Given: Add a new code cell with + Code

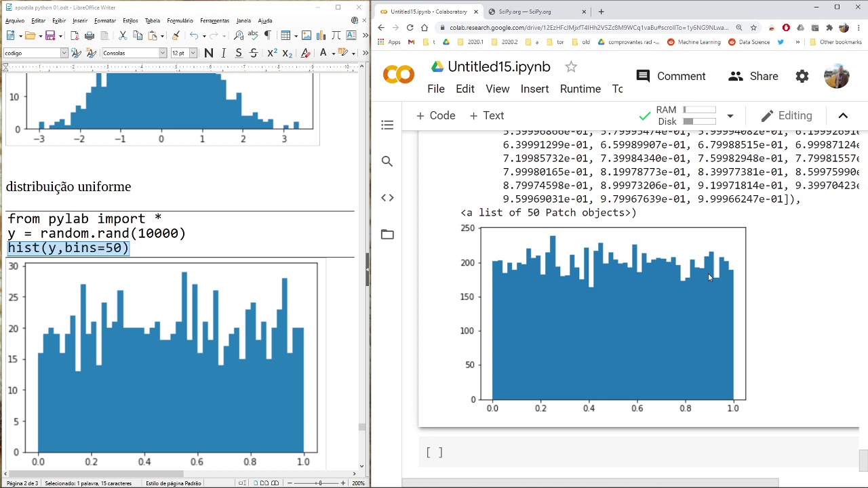Looking at the screenshot, I should pyautogui.click(x=436, y=115).
